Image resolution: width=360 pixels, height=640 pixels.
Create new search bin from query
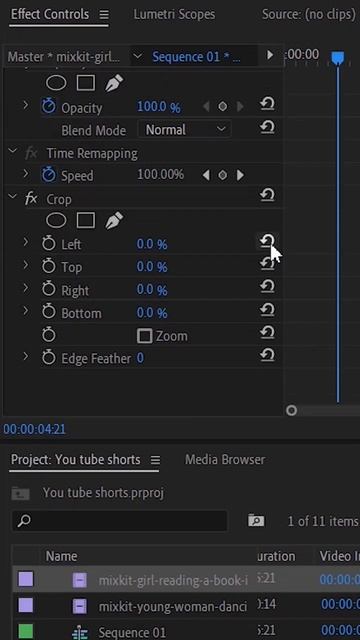pos(256,520)
